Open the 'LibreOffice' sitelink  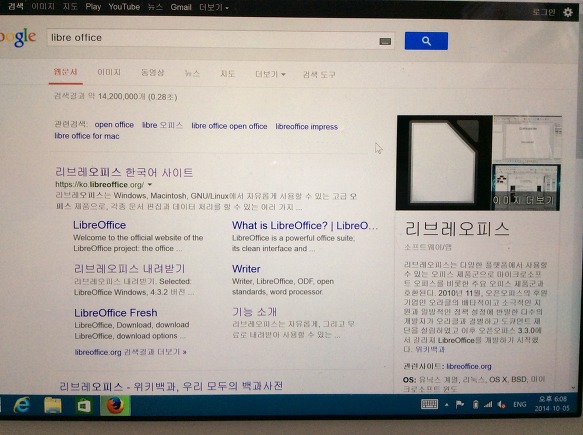point(99,225)
